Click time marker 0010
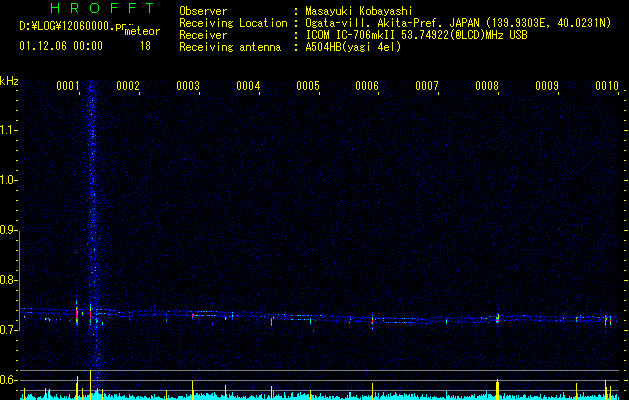Viewport: 629px width, 400px height. [x=607, y=86]
